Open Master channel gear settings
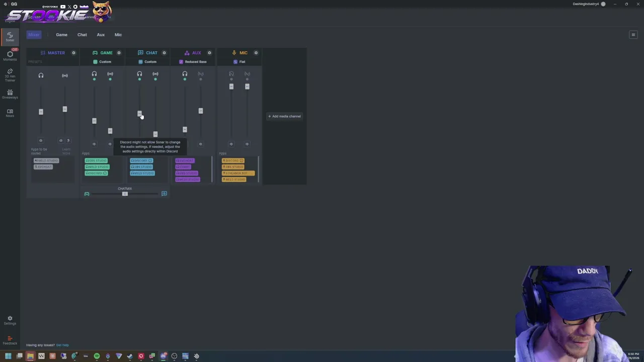This screenshot has width=644, height=362. click(x=73, y=53)
